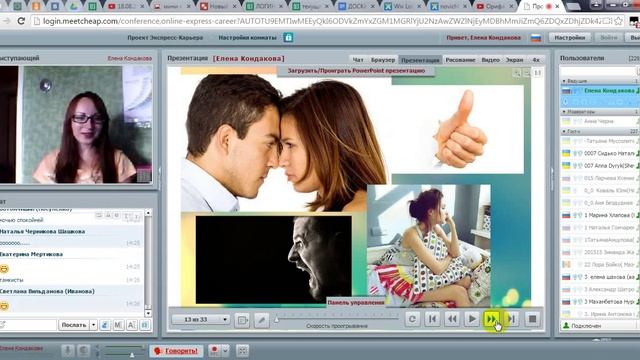
Task: Select the 4x layout tab
Action: (536, 60)
